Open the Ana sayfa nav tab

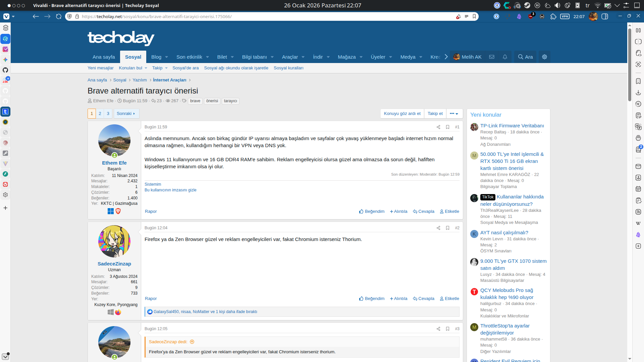point(104,57)
